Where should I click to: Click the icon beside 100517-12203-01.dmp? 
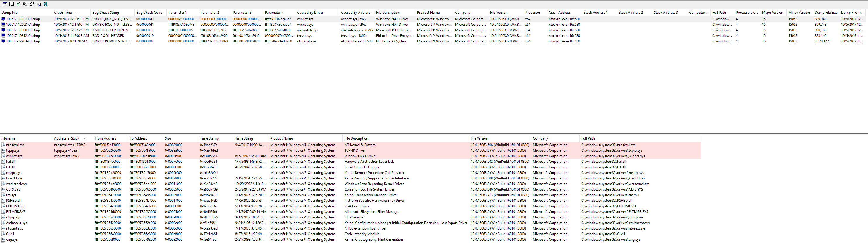[x=4, y=42]
